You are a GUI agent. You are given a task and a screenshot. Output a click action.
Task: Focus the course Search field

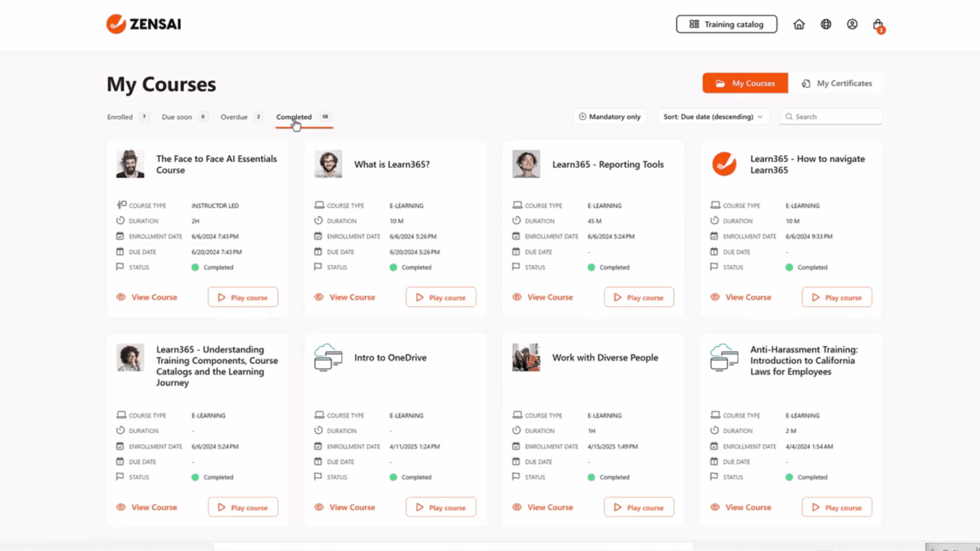click(x=831, y=117)
